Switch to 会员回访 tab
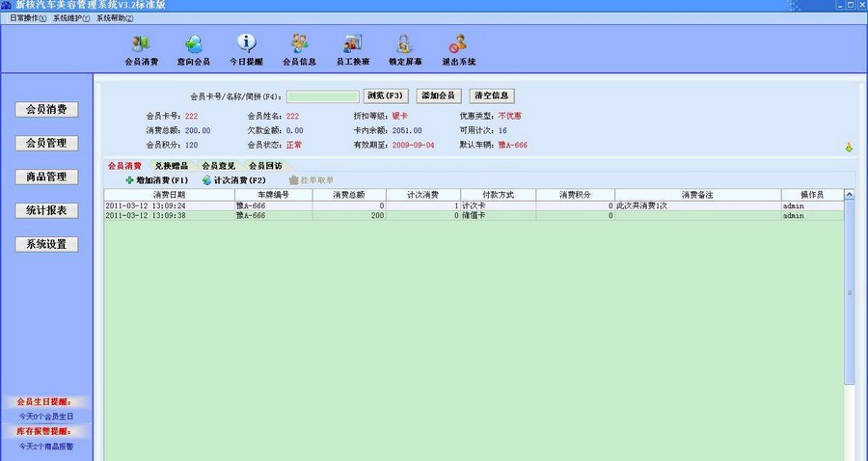868x461 pixels. pyautogui.click(x=266, y=166)
